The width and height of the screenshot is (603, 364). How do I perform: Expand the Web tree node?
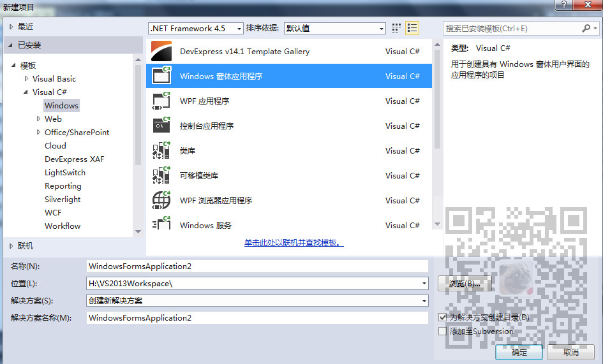(38, 119)
